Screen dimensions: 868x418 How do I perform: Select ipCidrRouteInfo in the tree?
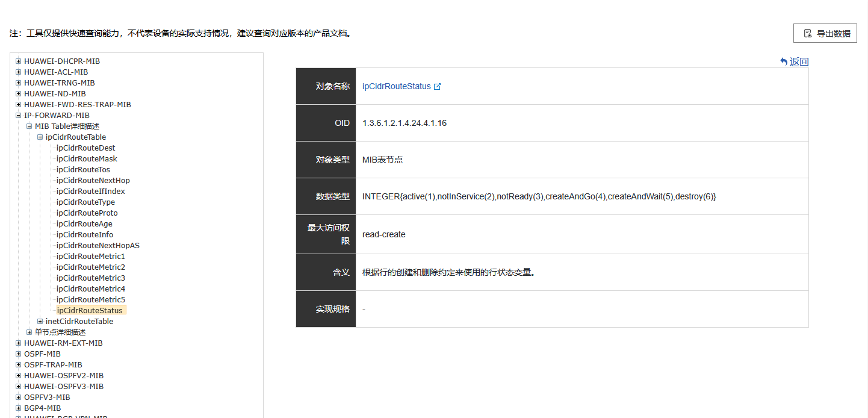pos(85,235)
